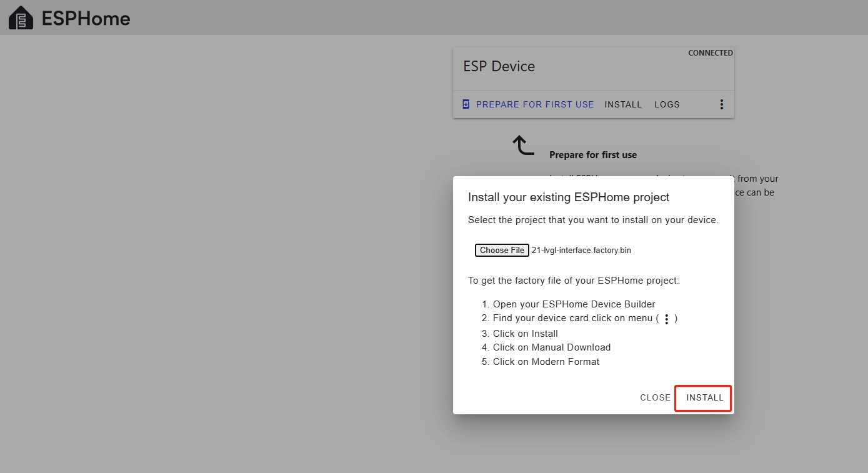Click the CONNECTED status label
The image size is (868, 473).
(710, 53)
